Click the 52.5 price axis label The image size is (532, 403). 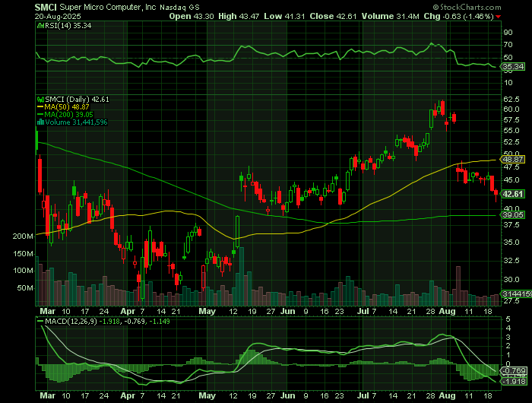click(511, 142)
